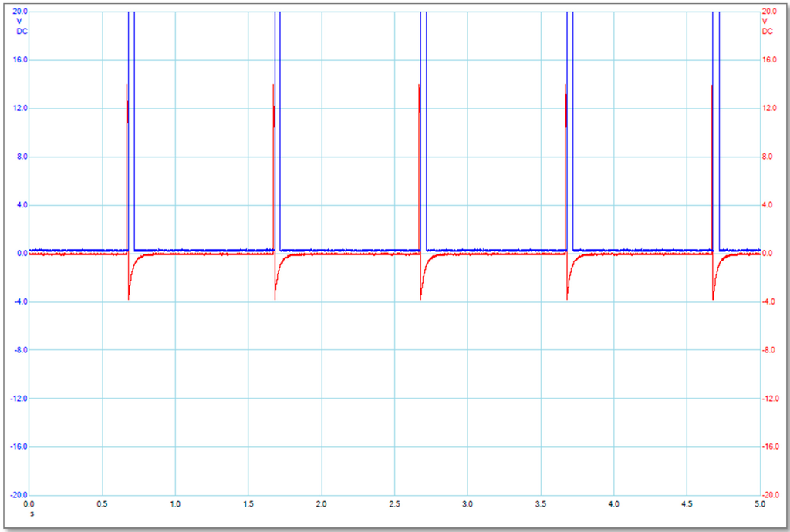Click the red V DC label at top right
The image size is (790, 532).
(768, 26)
